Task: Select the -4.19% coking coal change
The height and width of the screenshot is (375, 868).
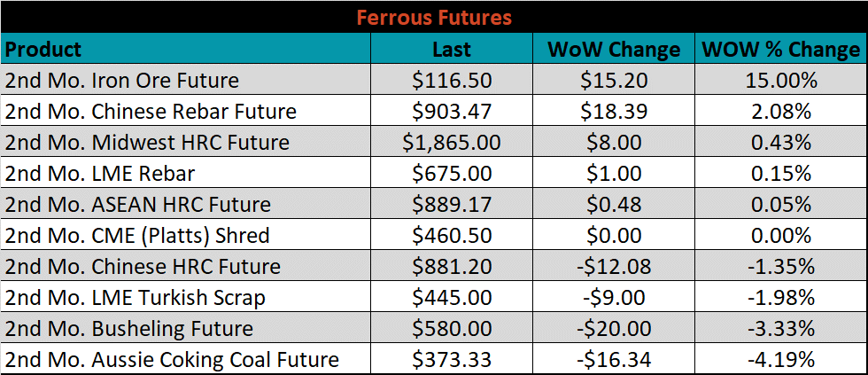Action: (x=781, y=359)
